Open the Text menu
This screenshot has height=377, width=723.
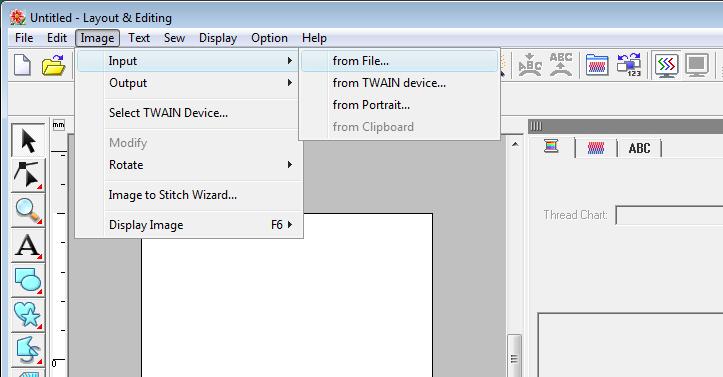click(x=139, y=38)
